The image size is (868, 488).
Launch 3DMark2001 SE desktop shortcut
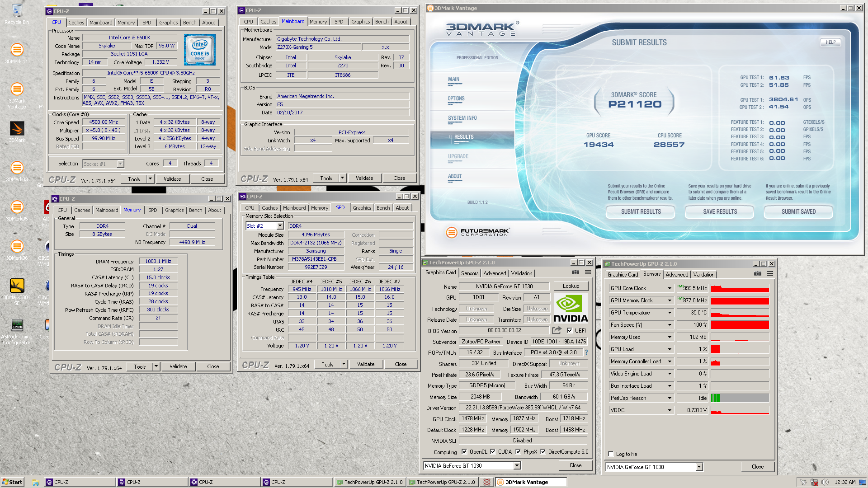point(17,291)
